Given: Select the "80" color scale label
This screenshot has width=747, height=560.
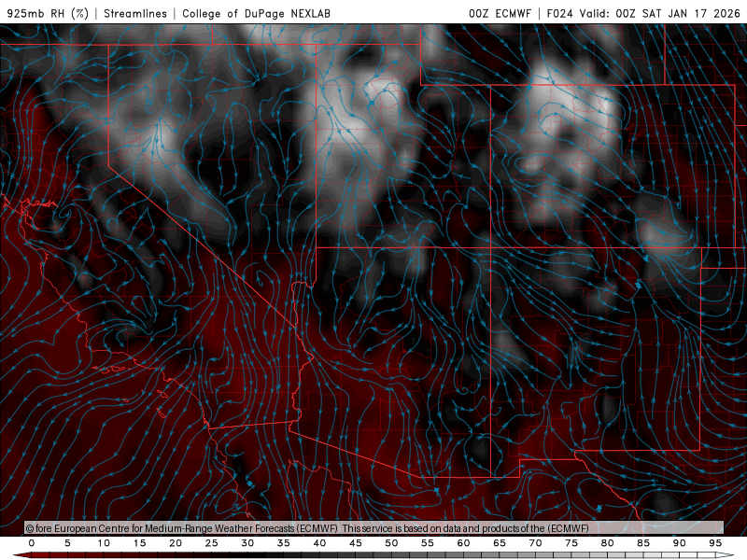Looking at the screenshot, I should (x=608, y=543).
